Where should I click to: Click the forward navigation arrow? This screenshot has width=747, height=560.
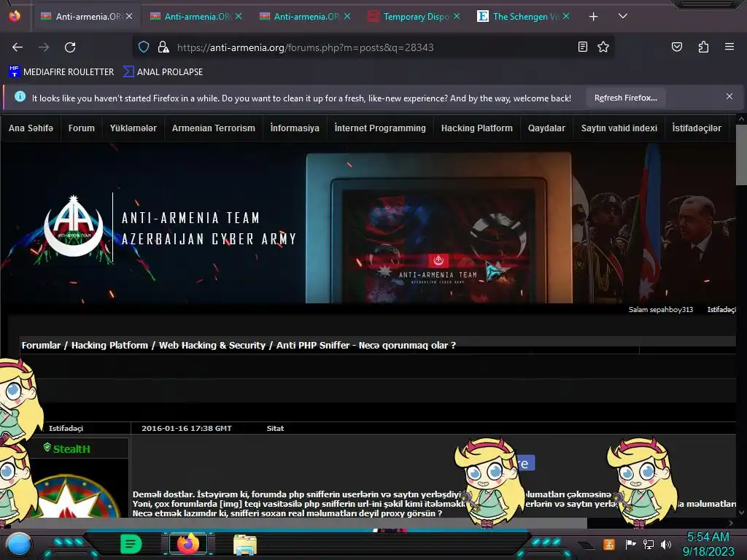[x=44, y=47]
